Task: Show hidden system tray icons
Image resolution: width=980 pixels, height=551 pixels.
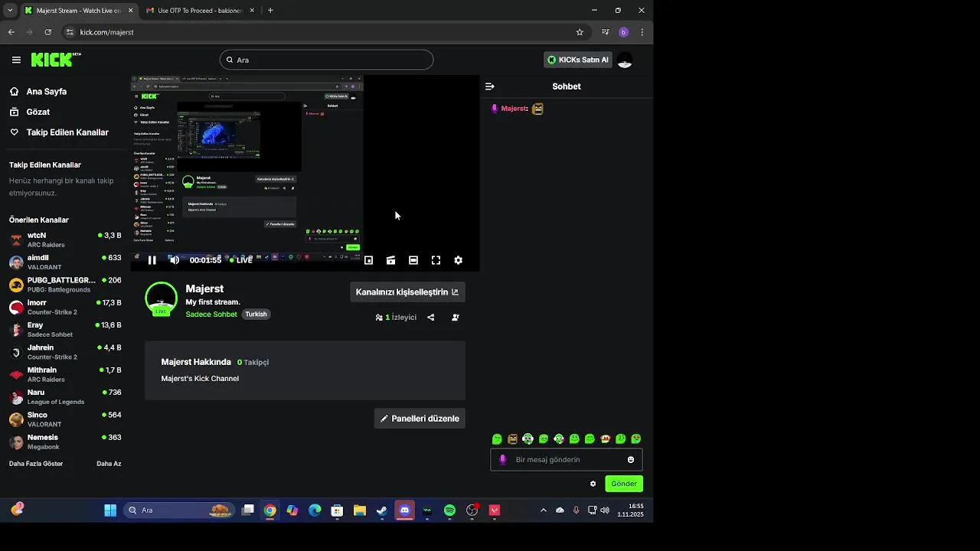Action: (544, 510)
